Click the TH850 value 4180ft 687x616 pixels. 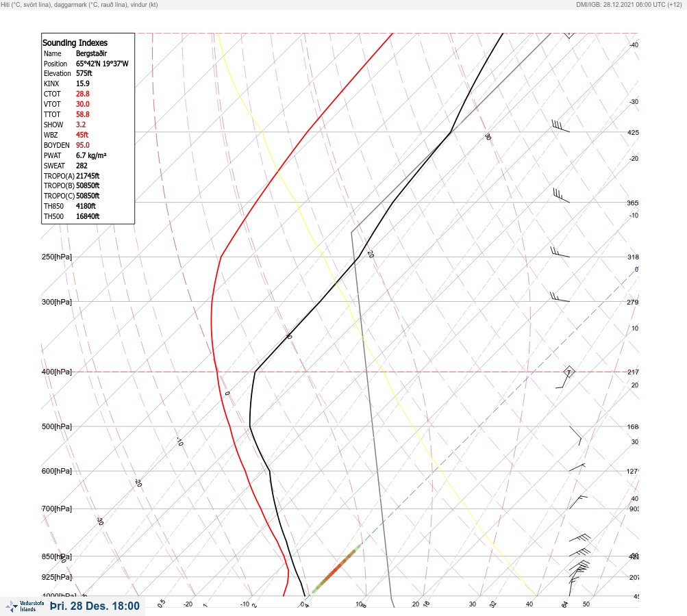coord(86,206)
